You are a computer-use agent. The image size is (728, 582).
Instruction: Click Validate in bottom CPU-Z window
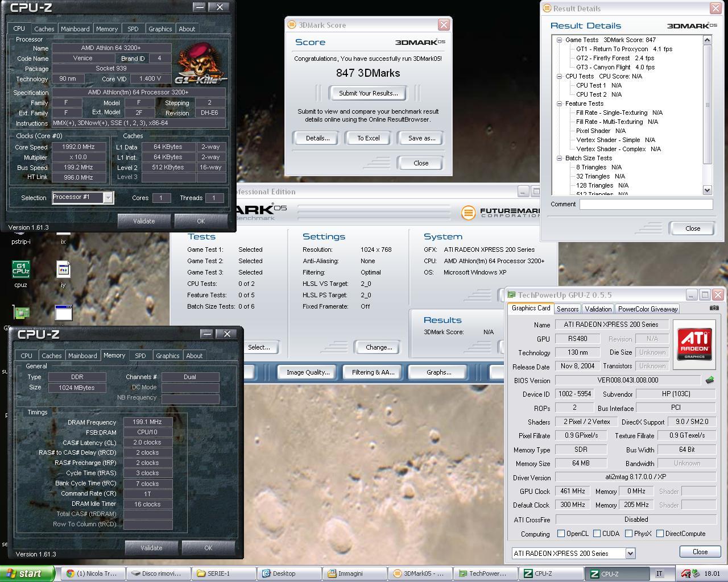[x=151, y=548]
